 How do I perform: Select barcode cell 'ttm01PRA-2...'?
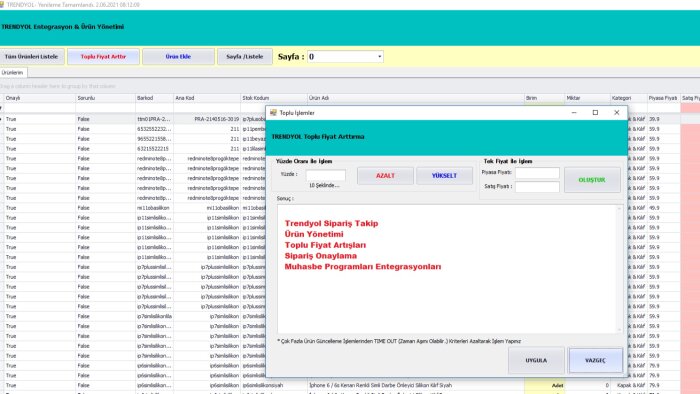pyautogui.click(x=154, y=119)
